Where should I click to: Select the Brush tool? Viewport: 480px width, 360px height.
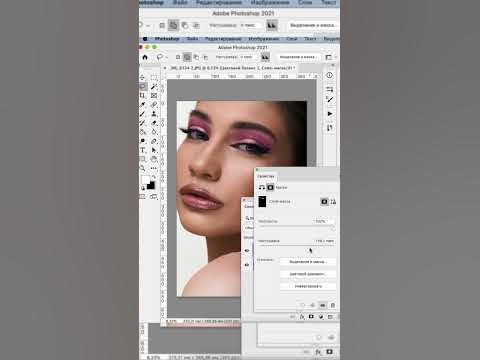(143, 114)
